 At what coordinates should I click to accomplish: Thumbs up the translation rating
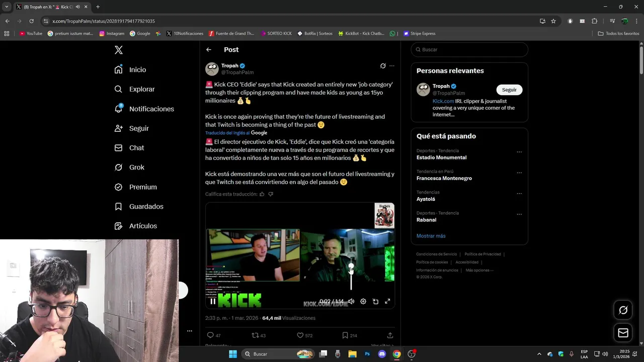point(262,194)
